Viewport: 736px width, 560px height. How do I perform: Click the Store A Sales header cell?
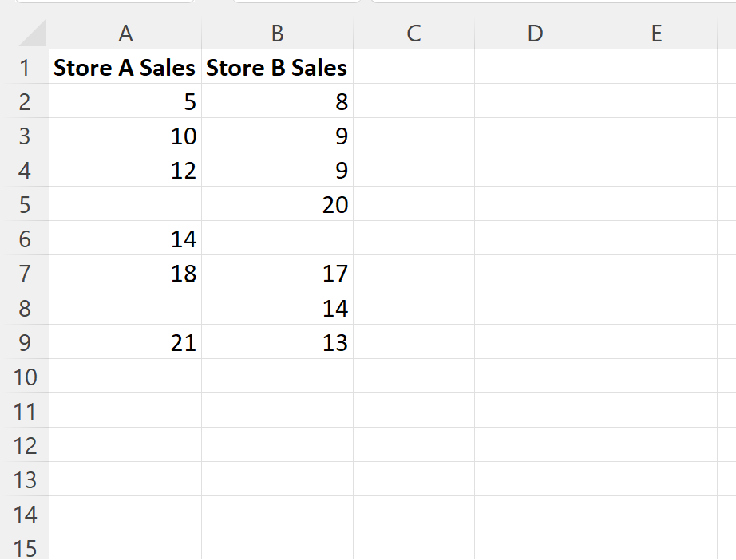click(125, 66)
